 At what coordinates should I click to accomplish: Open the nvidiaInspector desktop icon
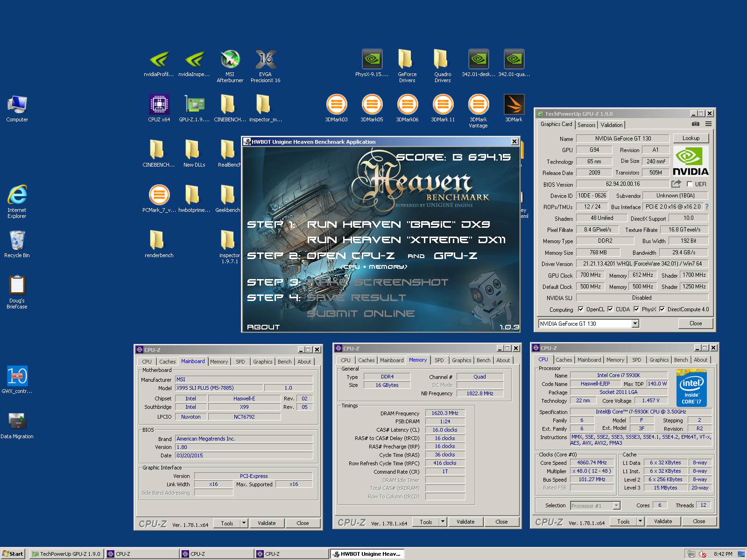[194, 64]
